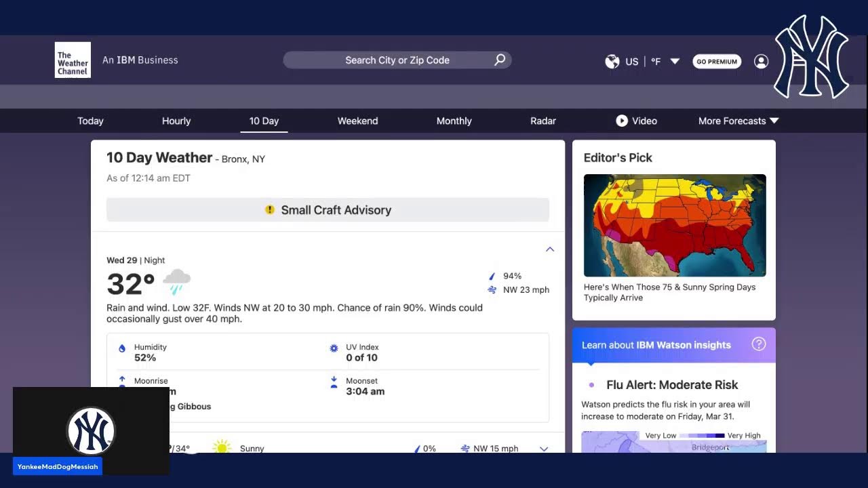Click the Moonrise up-arrow icon

[122, 382]
